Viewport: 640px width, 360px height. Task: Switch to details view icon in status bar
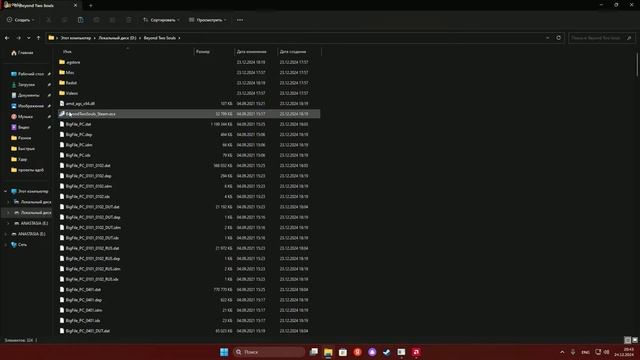click(628, 340)
